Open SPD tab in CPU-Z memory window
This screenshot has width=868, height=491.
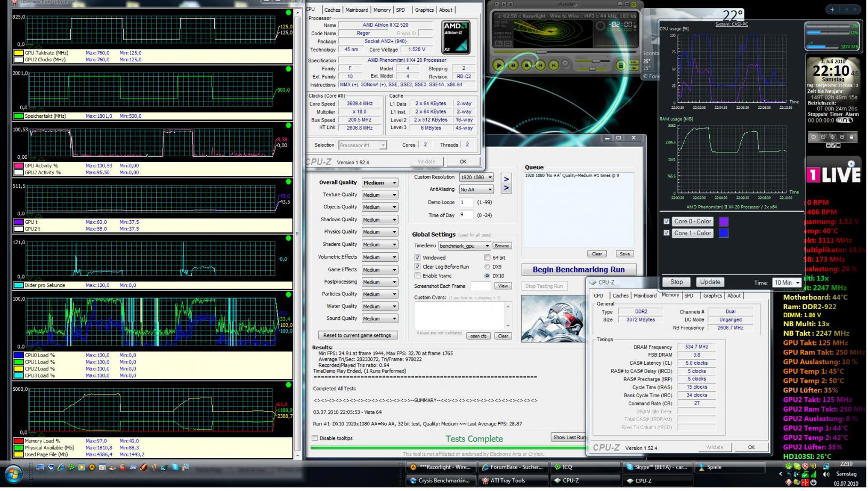pos(689,295)
